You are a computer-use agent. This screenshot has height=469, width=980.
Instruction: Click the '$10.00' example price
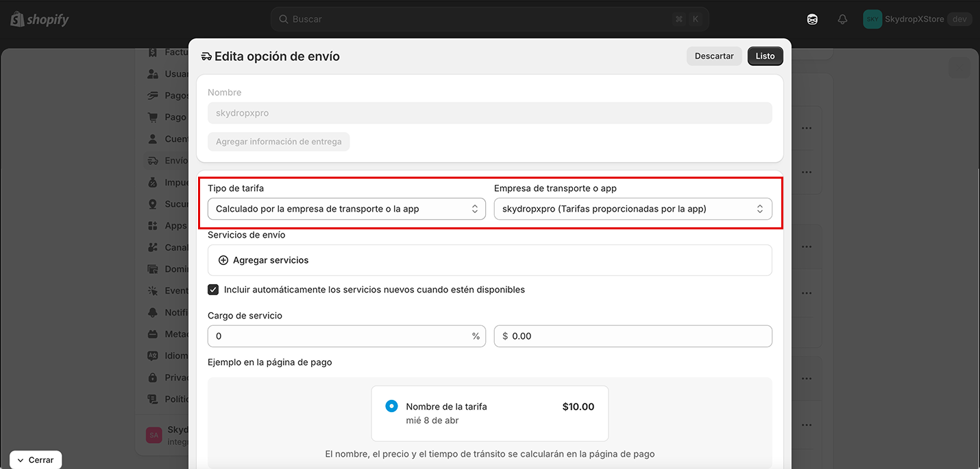click(x=578, y=407)
